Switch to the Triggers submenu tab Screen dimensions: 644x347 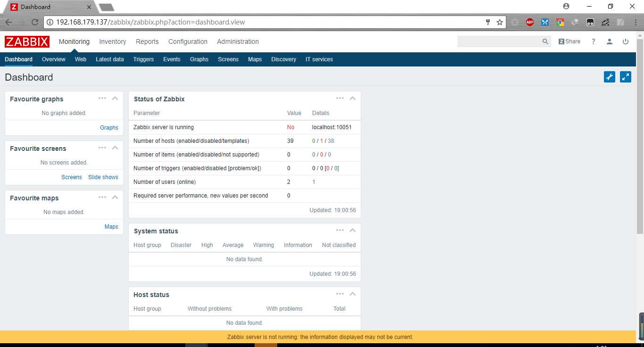[x=143, y=59]
